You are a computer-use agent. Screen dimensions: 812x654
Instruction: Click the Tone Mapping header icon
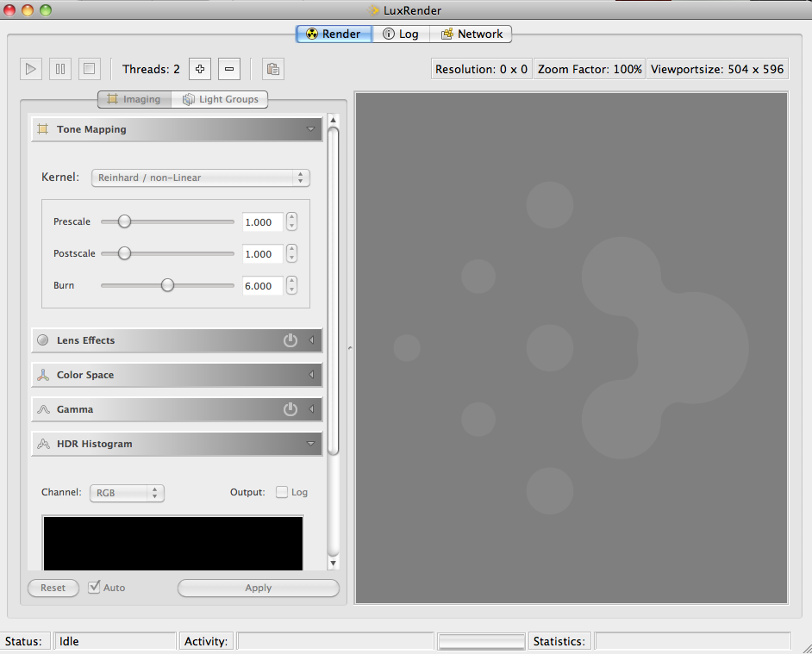tap(42, 129)
